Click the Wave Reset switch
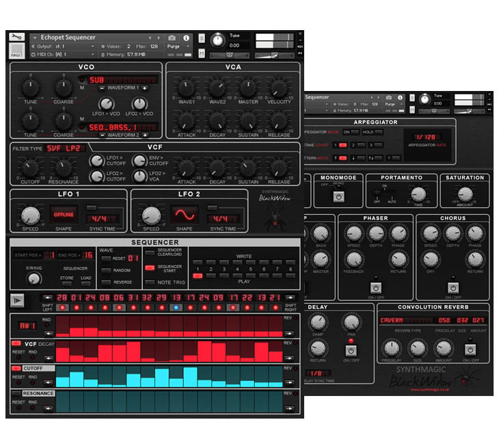 pyautogui.click(x=106, y=259)
